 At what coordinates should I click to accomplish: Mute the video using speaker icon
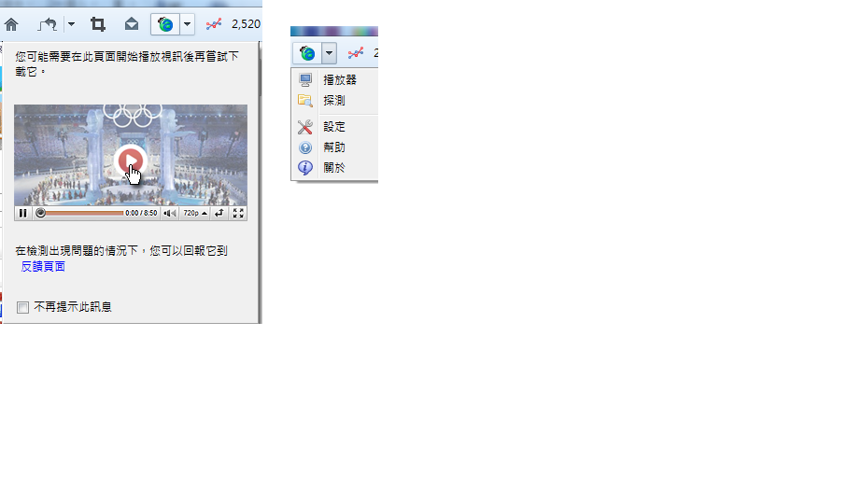click(170, 213)
